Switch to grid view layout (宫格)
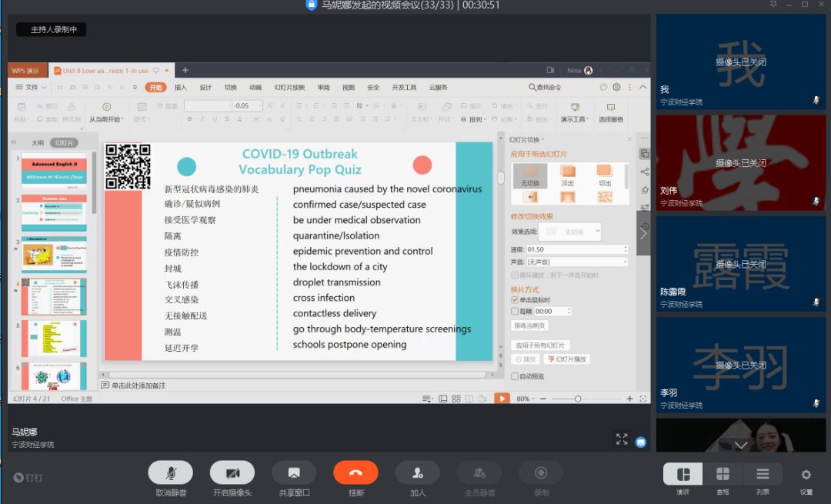 tap(723, 474)
